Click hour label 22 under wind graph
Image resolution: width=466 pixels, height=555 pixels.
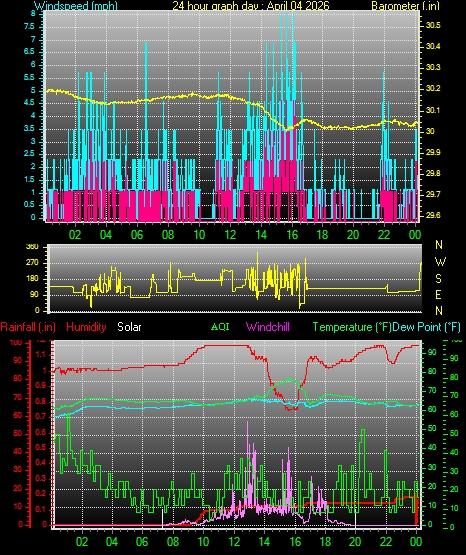[384, 235]
